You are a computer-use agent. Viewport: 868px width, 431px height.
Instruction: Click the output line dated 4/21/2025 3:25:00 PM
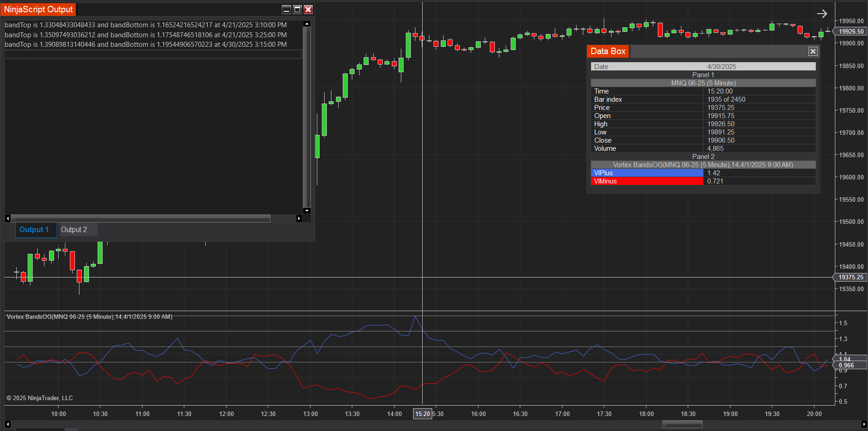tap(146, 35)
